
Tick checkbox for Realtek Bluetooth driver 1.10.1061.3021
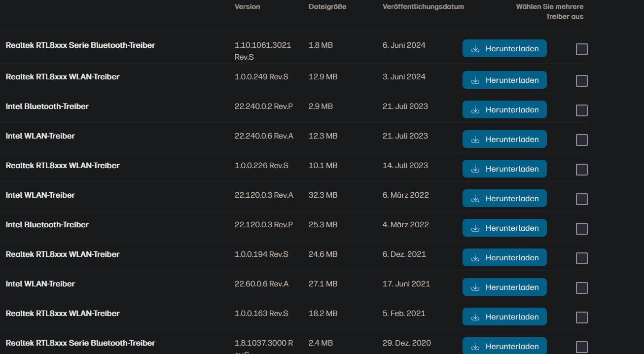click(582, 49)
